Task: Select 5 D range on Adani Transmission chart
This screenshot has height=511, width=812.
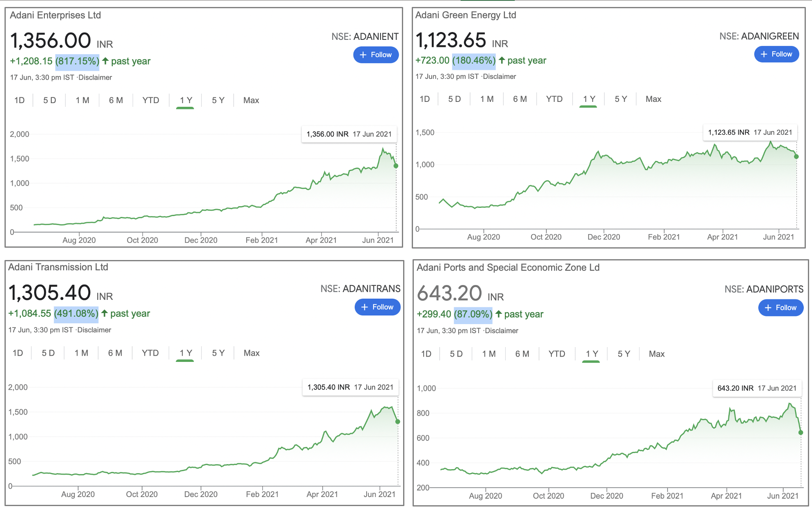Action: (48, 353)
